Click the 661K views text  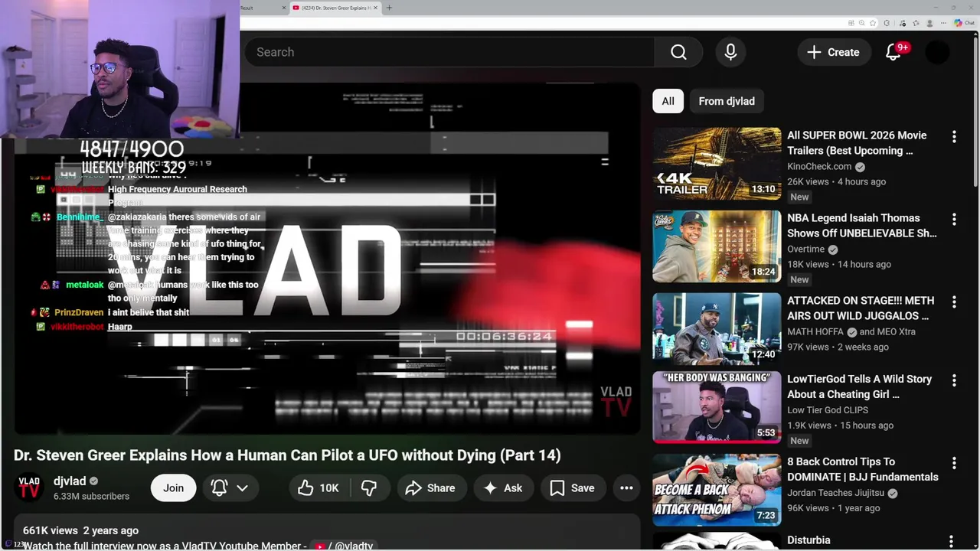(x=51, y=530)
